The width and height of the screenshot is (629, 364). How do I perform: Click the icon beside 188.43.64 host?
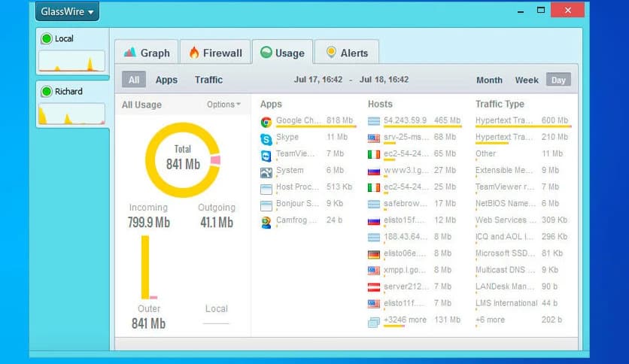373,238
